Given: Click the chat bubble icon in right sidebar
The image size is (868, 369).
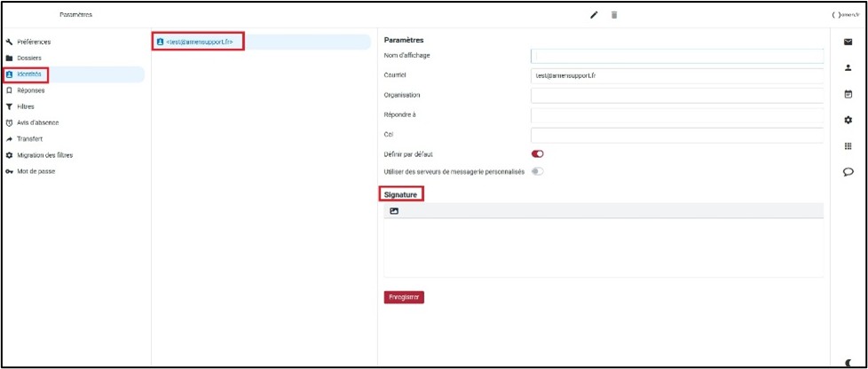Looking at the screenshot, I should coord(848,173).
